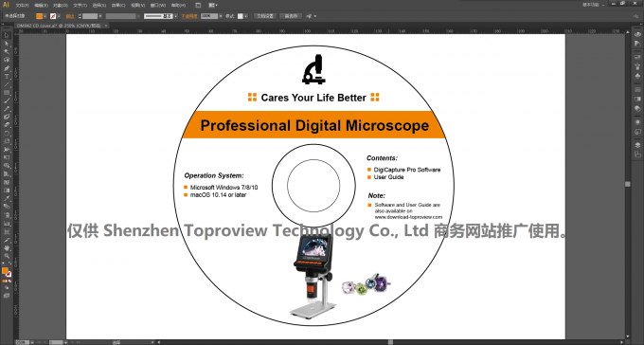Select the Zoom magnifier tool
The width and height of the screenshot is (644, 345).
pyautogui.click(x=7, y=256)
